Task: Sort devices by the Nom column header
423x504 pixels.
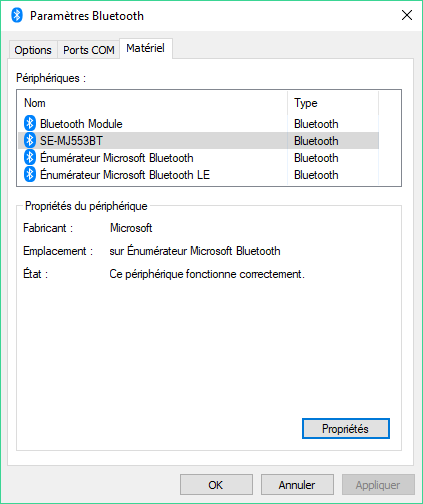Action: pos(153,103)
